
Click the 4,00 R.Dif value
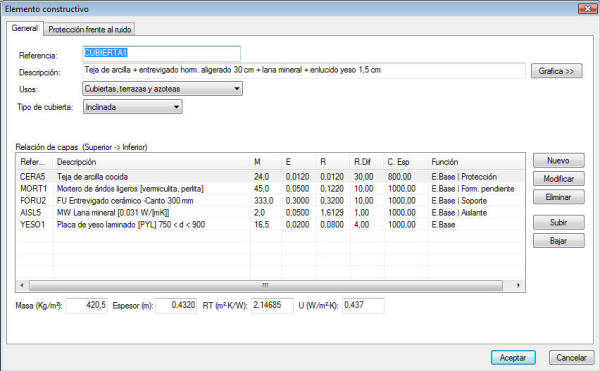pos(362,225)
